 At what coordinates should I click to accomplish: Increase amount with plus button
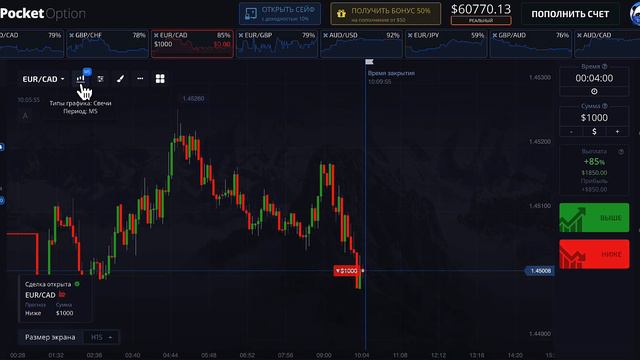pos(617,131)
